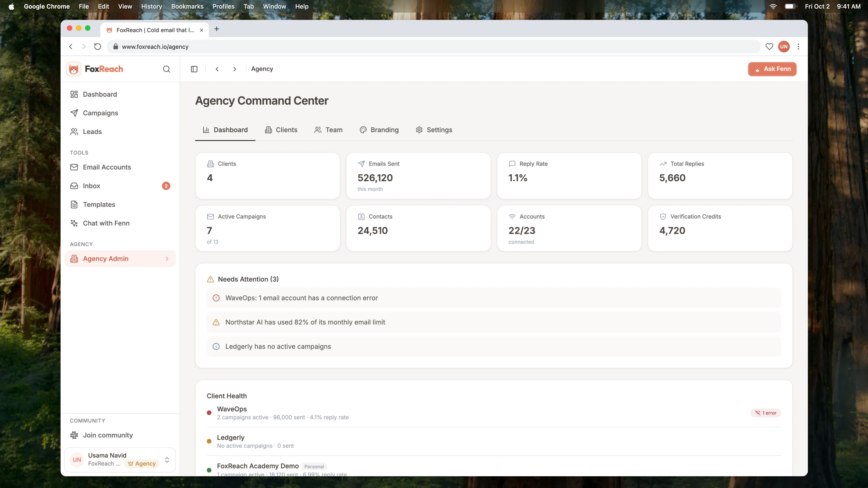Click the 1 error badge for WaveOps
Screen dimensions: 868x488
pos(766,413)
